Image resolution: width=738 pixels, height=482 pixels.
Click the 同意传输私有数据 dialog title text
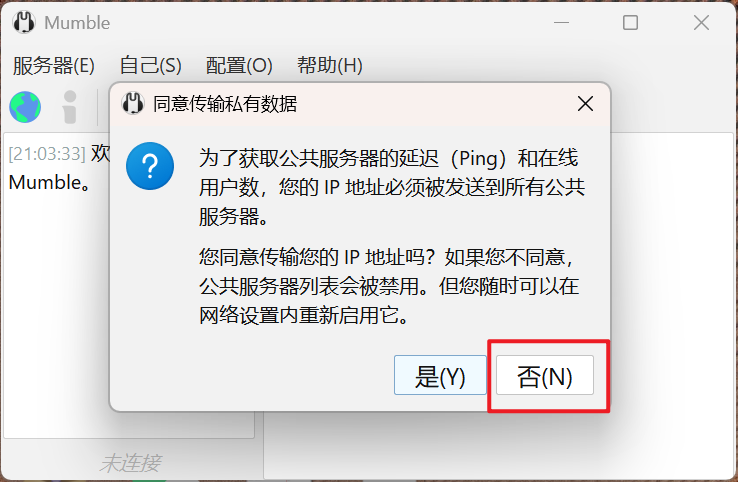pos(225,104)
